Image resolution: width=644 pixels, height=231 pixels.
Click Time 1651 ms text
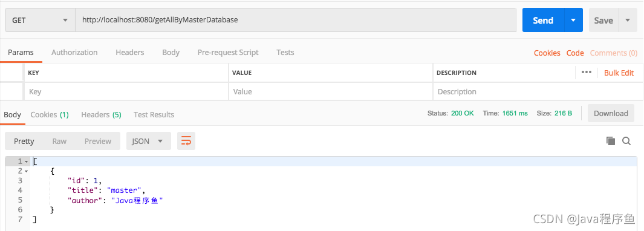pos(505,113)
